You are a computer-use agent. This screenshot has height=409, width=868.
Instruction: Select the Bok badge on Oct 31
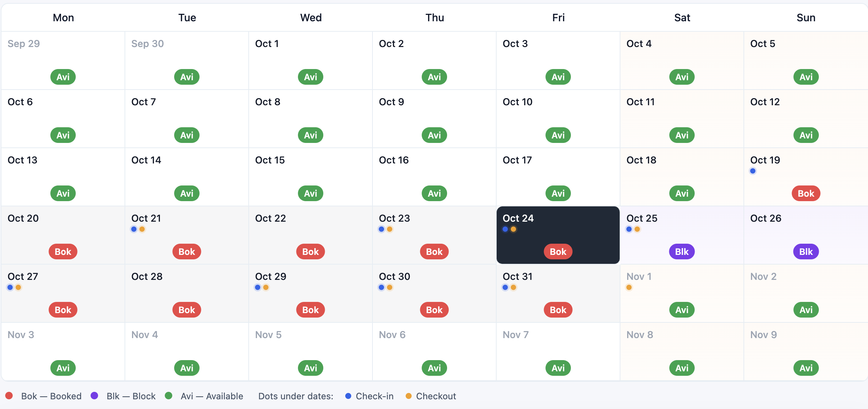(557, 310)
